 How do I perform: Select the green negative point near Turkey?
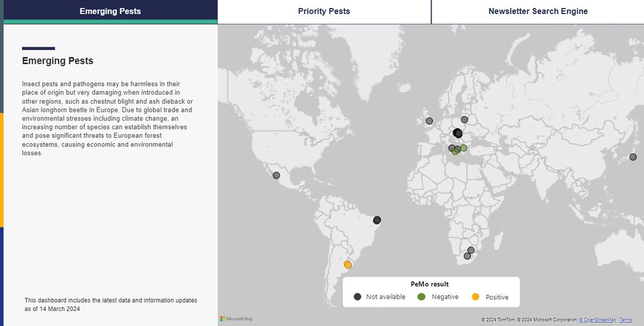464,148
